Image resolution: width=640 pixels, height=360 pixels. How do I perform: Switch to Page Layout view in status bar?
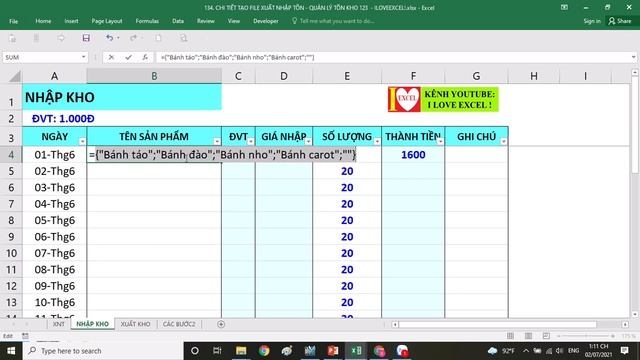coord(528,336)
